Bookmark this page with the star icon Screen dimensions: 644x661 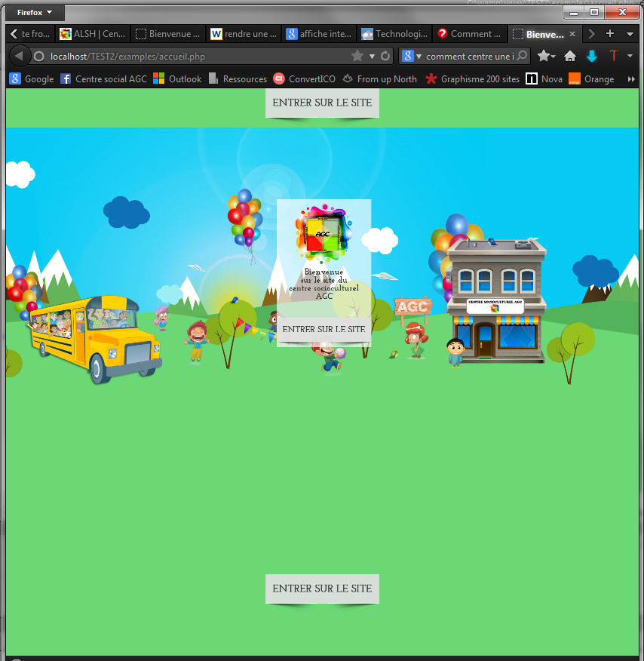coord(357,57)
